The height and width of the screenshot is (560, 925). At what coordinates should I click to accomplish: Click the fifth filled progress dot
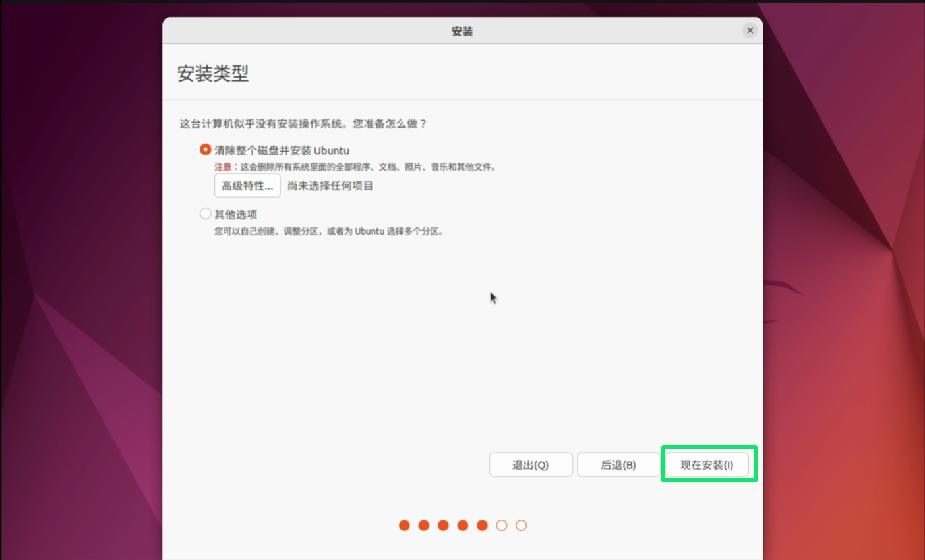click(482, 525)
